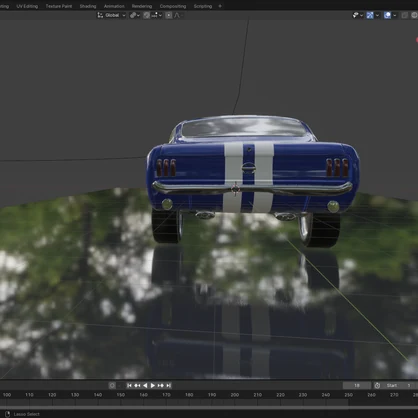Screen dimensions: 418x418
Task: Add a new workspace with plus button
Action: [x=220, y=6]
